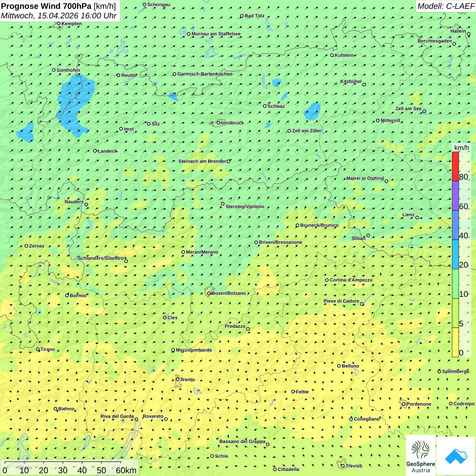The height and width of the screenshot is (476, 476).
Task: Pick the light blue legend segment above 20
Action: click(455, 255)
